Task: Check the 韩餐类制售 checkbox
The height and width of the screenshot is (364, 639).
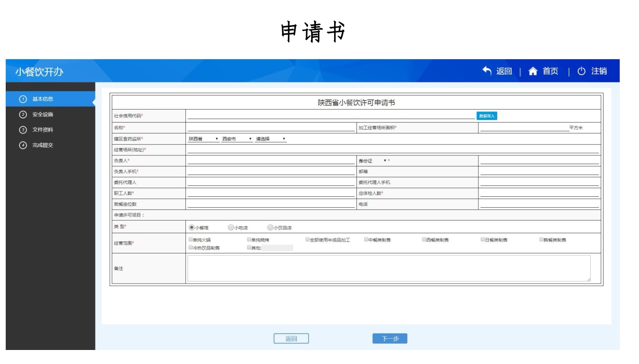Action: (x=541, y=239)
